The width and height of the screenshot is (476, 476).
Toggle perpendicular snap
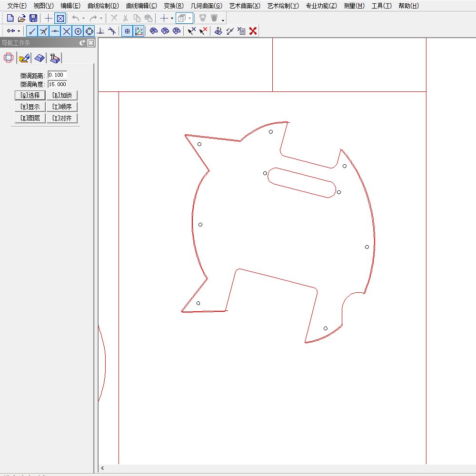101,31
